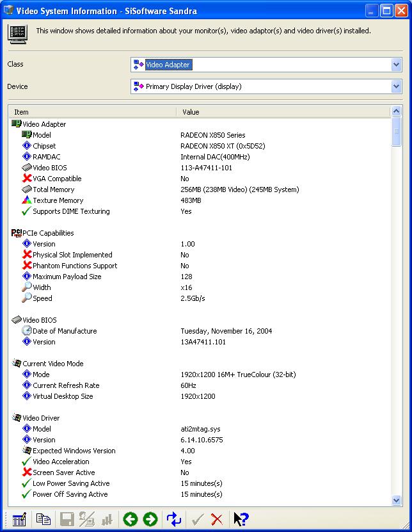Click Tuesday, November 16, 2004 value
The height and width of the screenshot is (532, 412).
click(x=226, y=331)
